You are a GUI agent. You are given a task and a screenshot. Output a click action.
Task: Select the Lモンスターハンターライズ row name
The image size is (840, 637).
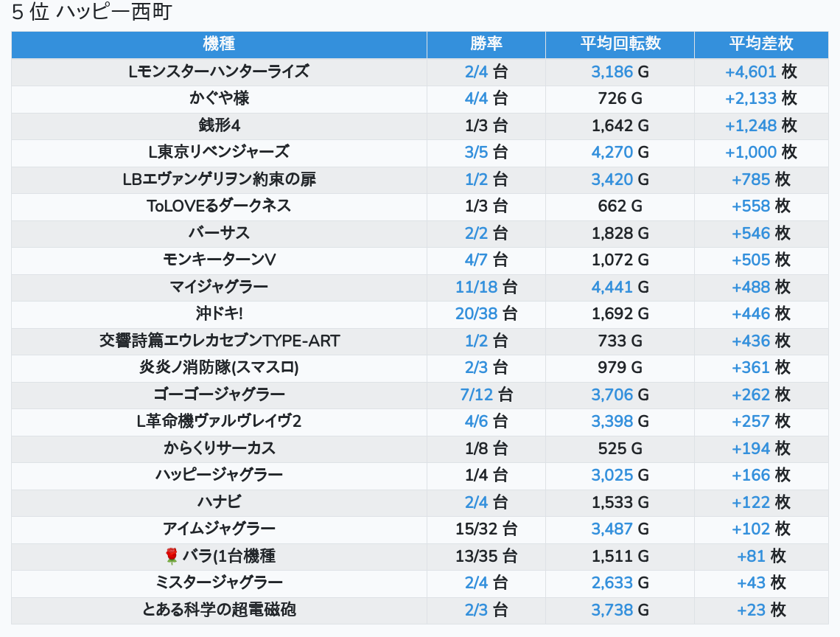click(x=219, y=72)
